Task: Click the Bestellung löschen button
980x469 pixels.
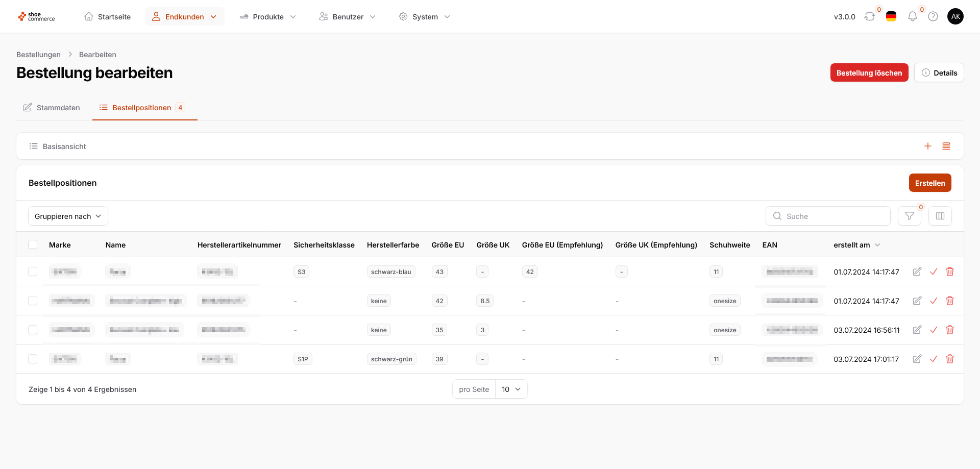Action: coord(869,73)
